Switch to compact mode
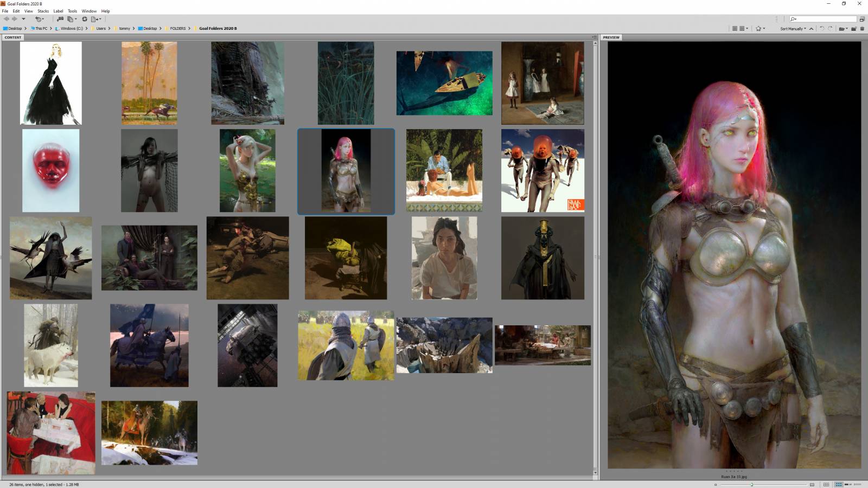Screen dimensions: 868x488 (861, 19)
